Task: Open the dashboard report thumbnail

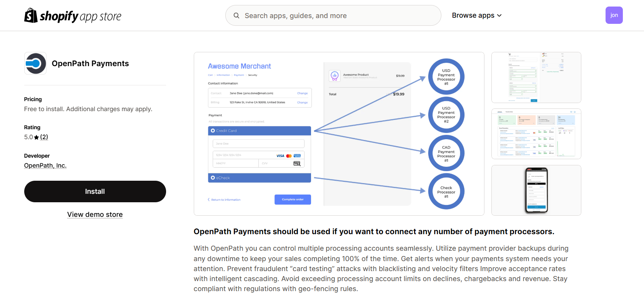Action: pos(536,134)
